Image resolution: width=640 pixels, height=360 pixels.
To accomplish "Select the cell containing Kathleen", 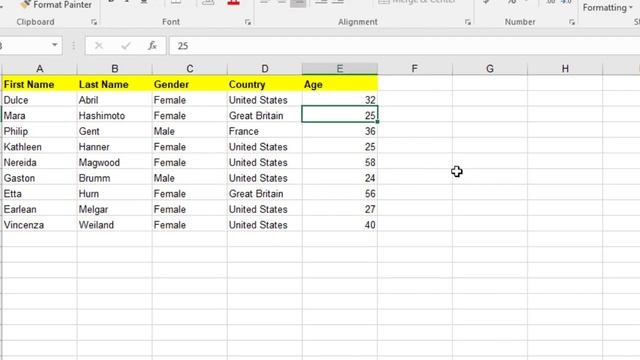I will [40, 147].
